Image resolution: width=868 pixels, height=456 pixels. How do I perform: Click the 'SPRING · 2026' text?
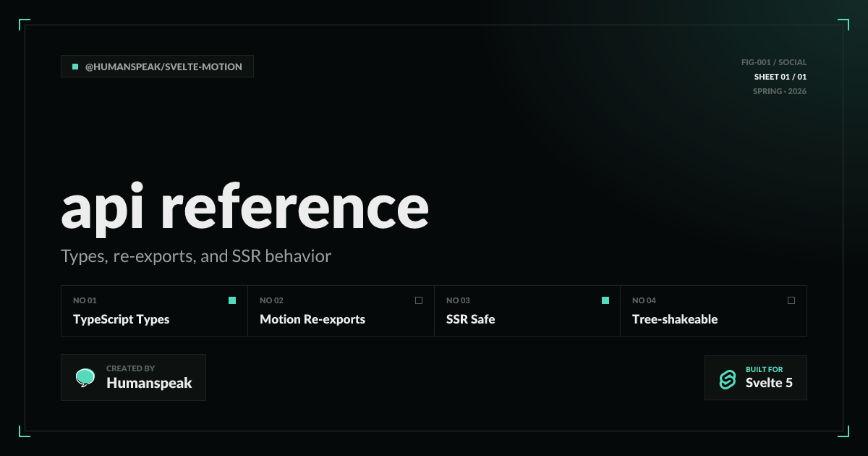click(779, 91)
